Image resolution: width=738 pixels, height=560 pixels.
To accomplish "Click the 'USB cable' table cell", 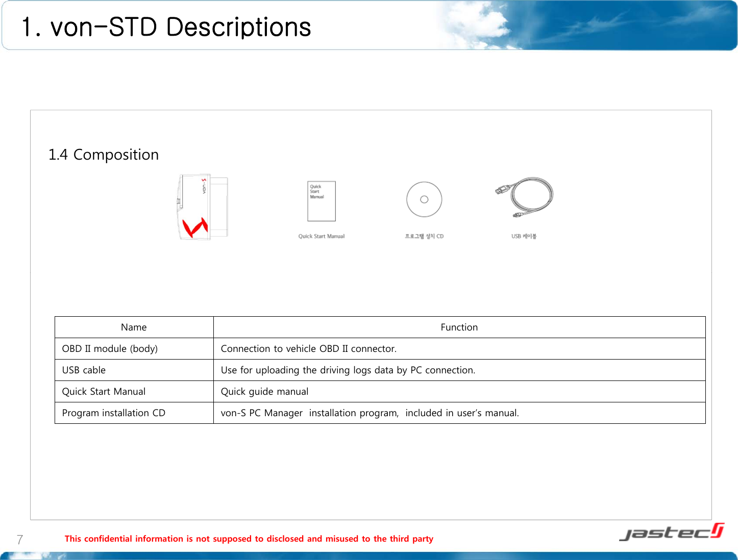I will point(134,370).
